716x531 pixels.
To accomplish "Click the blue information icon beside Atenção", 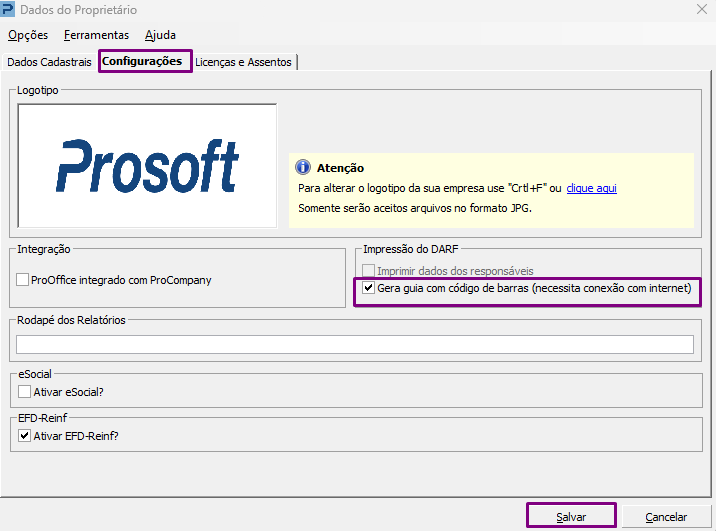I will (x=302, y=168).
